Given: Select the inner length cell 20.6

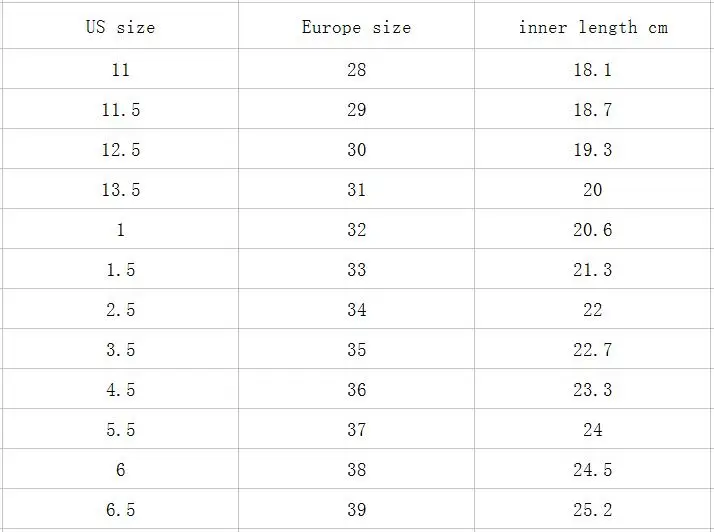Looking at the screenshot, I should tap(592, 229).
